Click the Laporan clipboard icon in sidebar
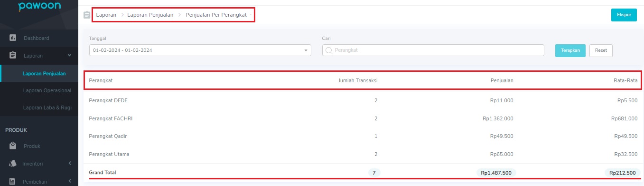644x186 pixels. [x=13, y=56]
